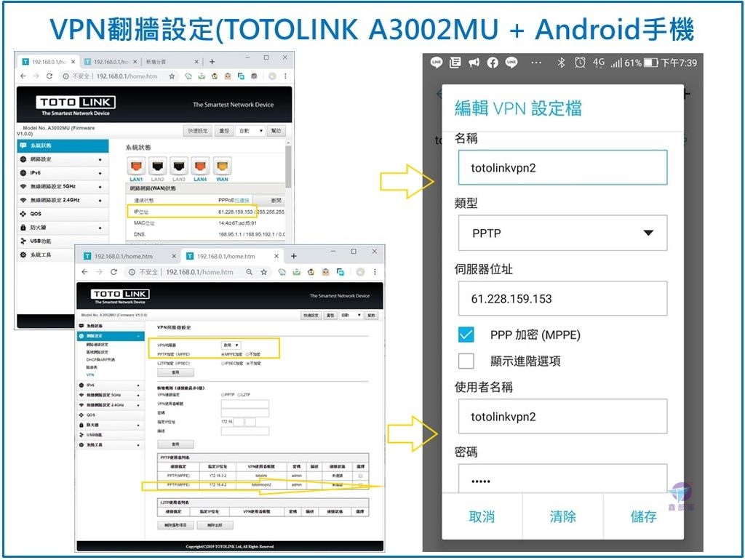
Task: Enable 顯示進階選項 checkbox on phone
Action: 466,361
